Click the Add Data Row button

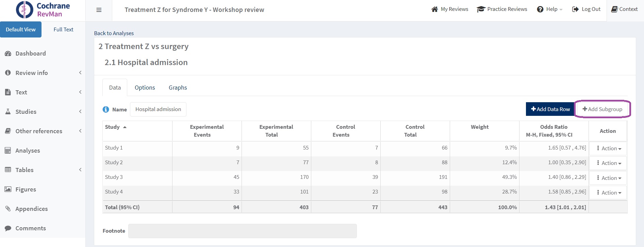click(550, 109)
